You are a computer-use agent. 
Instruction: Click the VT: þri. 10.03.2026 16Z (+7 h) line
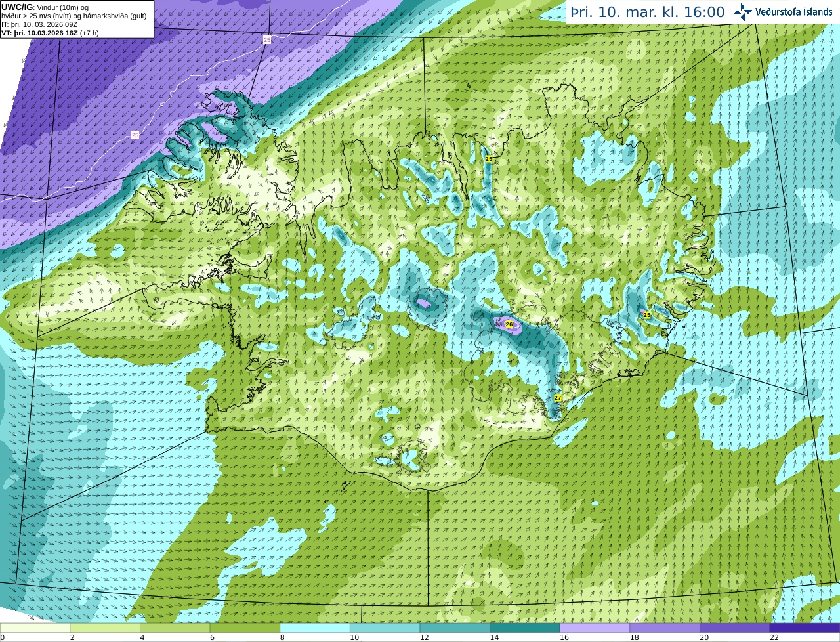(x=50, y=33)
